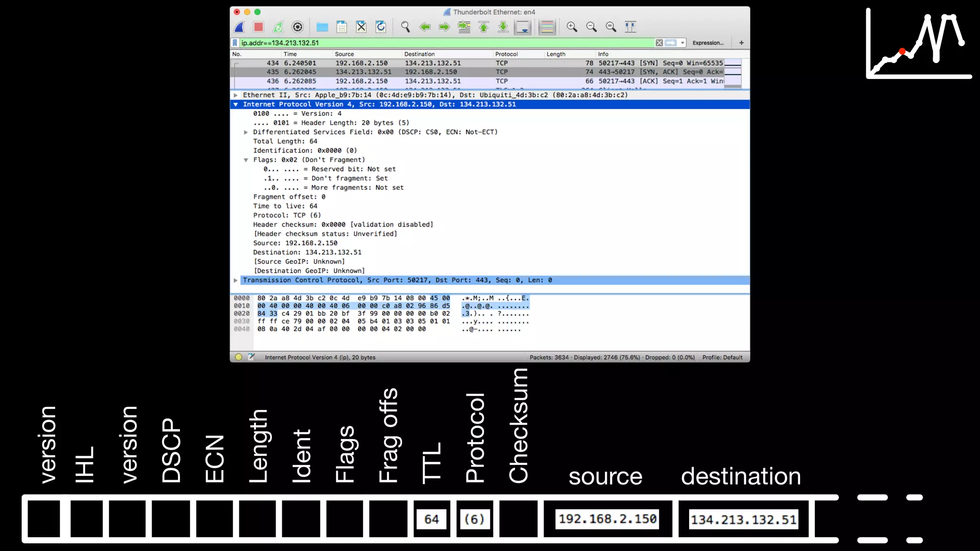Collapse the Flags: 0x02 subtree
The image size is (980, 551).
pyautogui.click(x=245, y=160)
